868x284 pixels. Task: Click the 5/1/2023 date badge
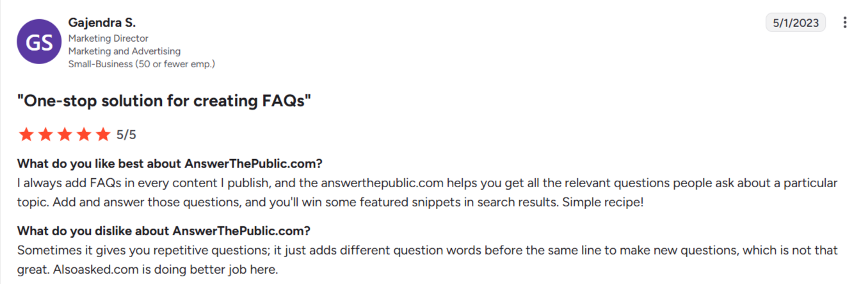796,23
